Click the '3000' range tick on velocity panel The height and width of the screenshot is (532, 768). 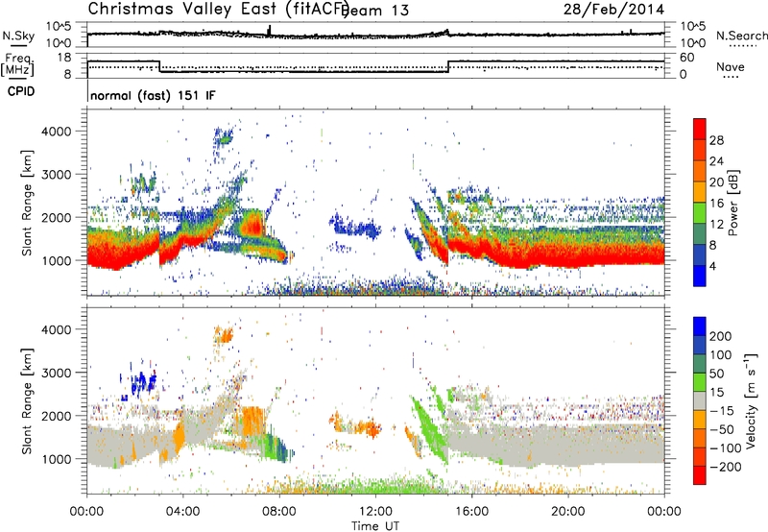click(56, 373)
